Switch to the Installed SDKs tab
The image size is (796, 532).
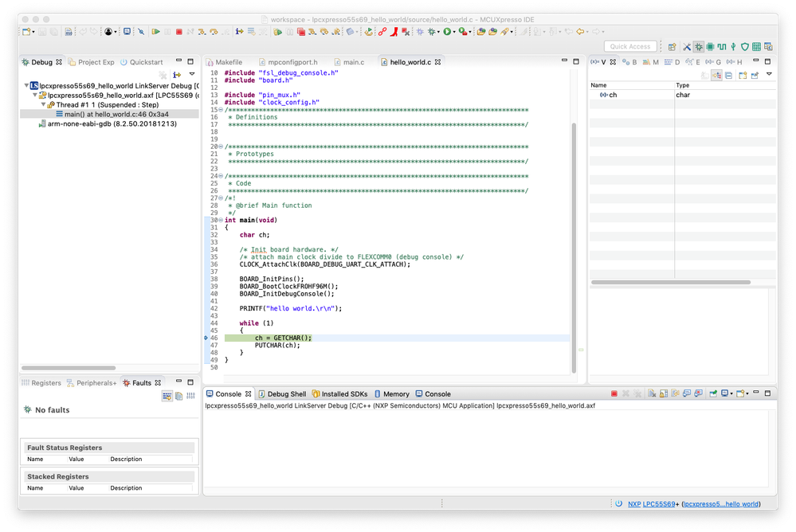tap(339, 394)
